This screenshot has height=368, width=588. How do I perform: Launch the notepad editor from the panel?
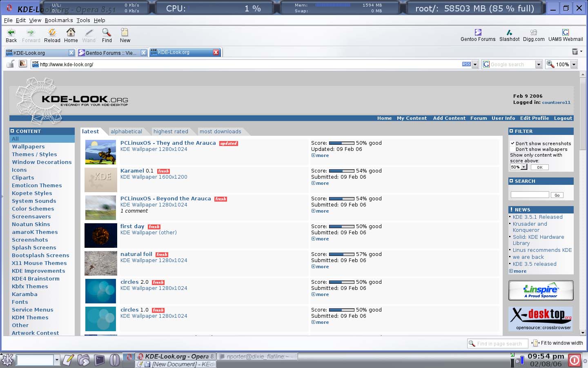tap(68, 360)
